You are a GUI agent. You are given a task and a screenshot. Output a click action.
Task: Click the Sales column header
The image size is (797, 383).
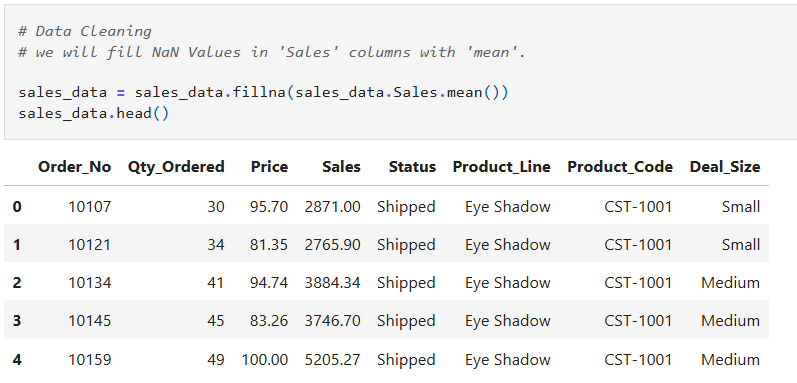tap(342, 167)
